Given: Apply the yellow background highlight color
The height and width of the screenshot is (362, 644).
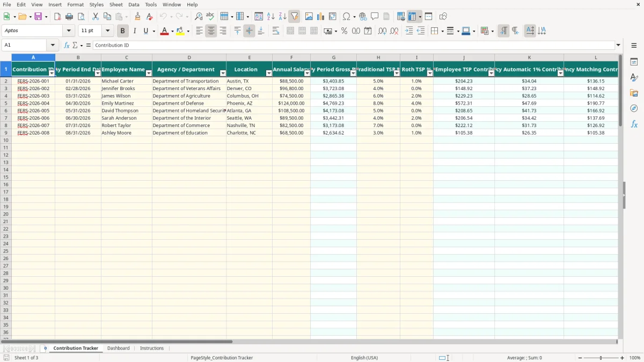Looking at the screenshot, I should click(180, 31).
